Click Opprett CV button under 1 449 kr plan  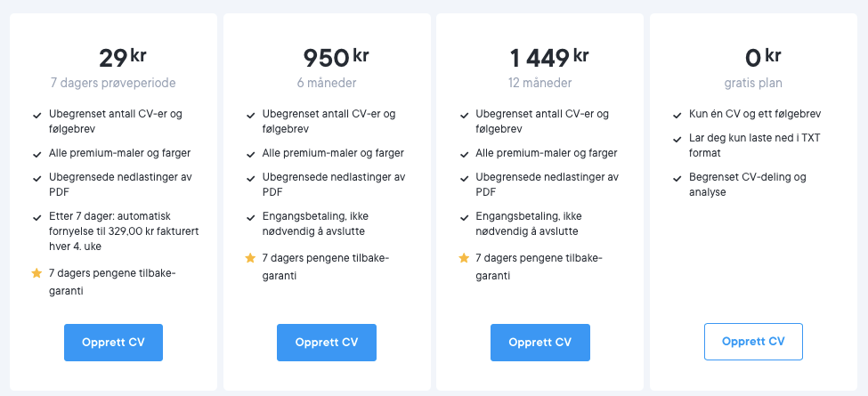540,342
